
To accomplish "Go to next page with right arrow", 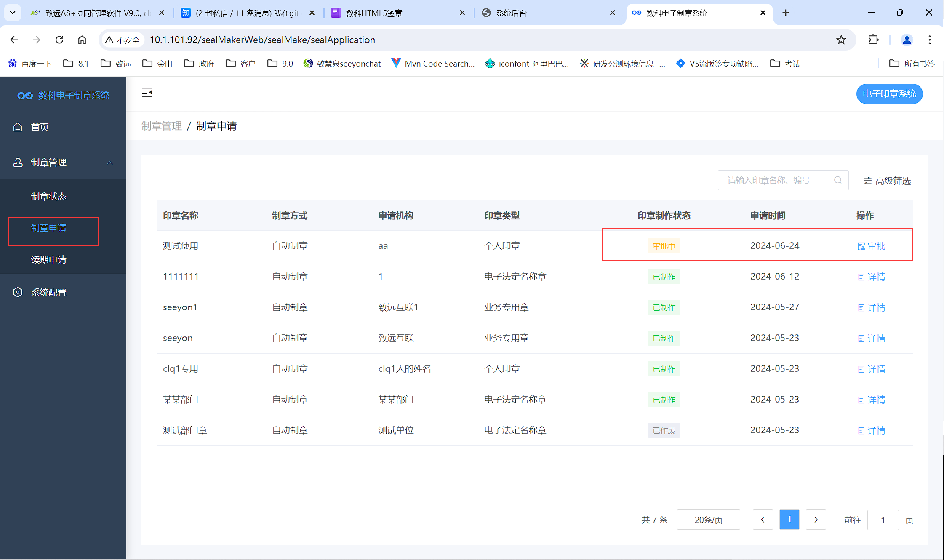I will coord(816,520).
